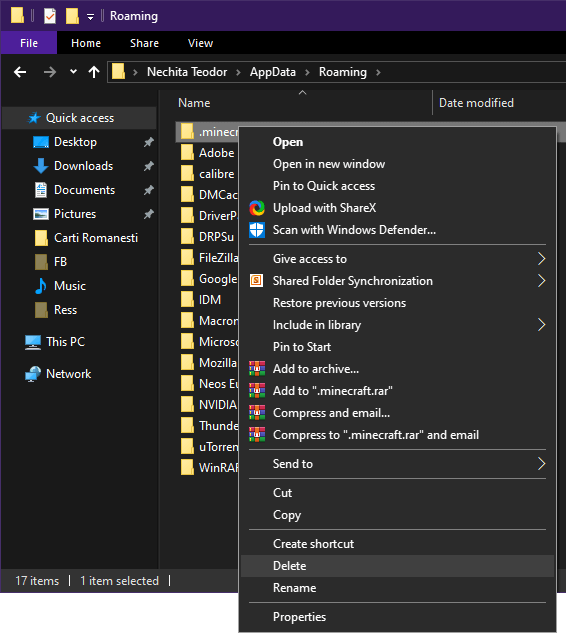
Task: Switch to the View ribbon tab
Action: 200,43
